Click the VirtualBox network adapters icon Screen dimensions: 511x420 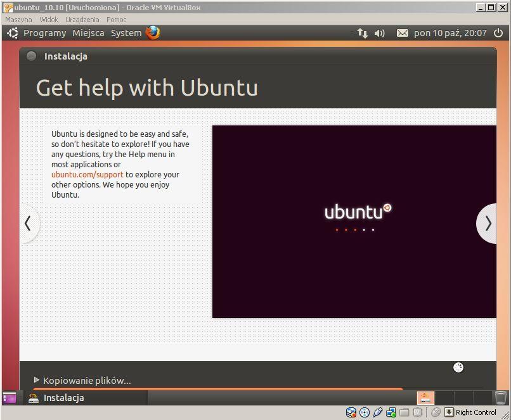pyautogui.click(x=391, y=412)
